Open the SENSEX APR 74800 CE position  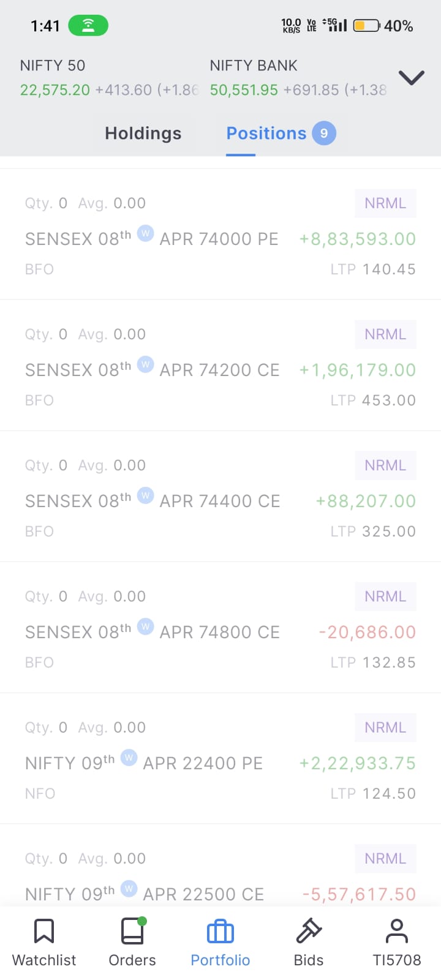(153, 632)
